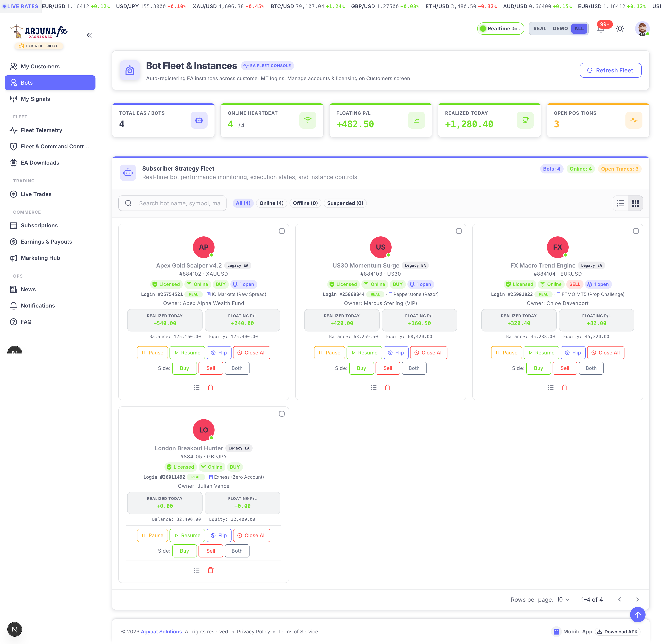The width and height of the screenshot is (661, 644).
Task: Collapse the sidebar with double-chevron icon
Action: click(89, 35)
